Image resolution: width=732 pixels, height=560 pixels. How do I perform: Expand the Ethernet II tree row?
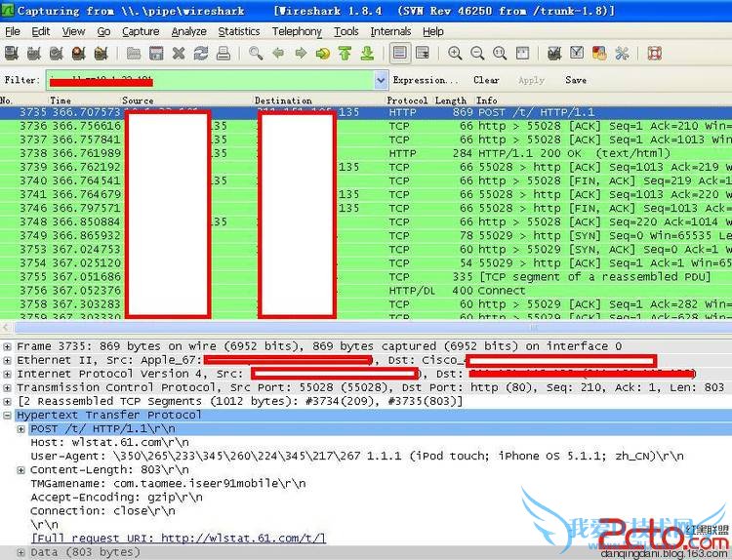tap(7, 361)
